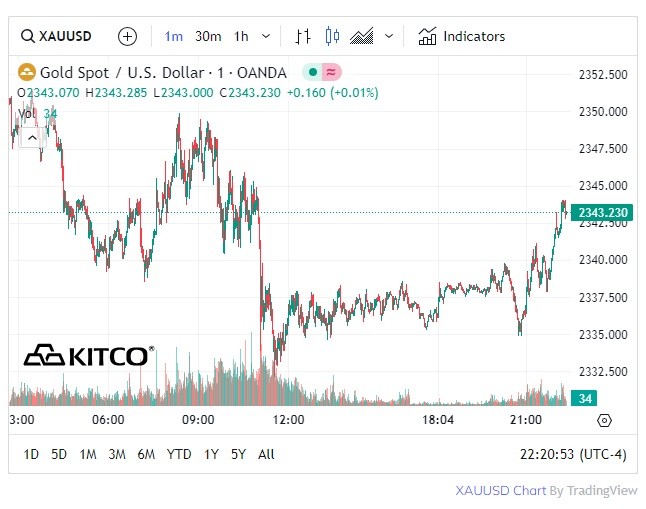
Task: Click the 18:04 time axis label
Action: point(438,420)
